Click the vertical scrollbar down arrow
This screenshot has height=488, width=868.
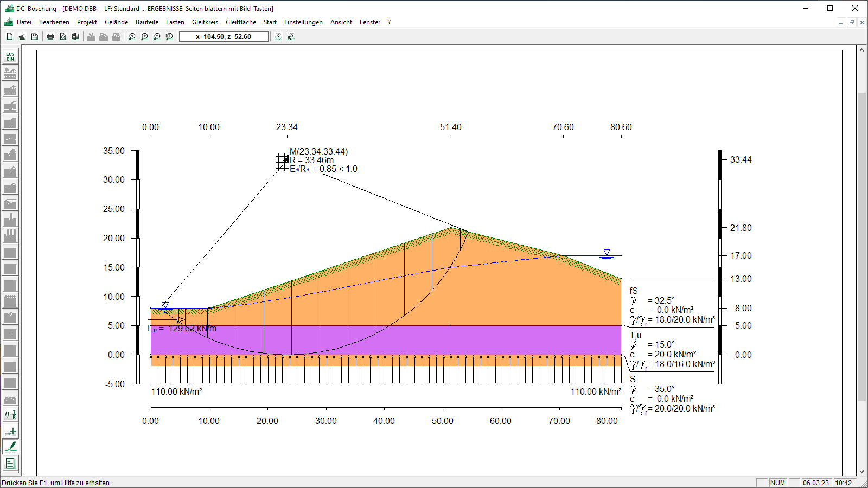click(861, 472)
